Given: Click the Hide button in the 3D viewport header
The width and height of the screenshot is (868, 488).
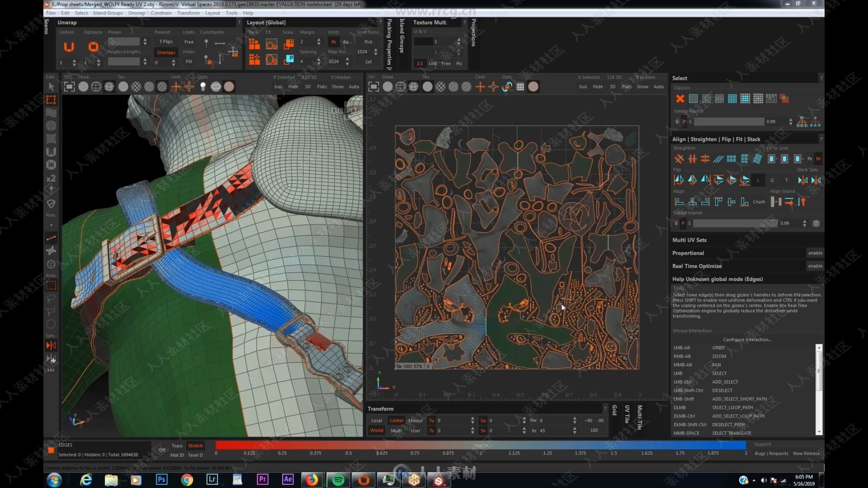Looking at the screenshot, I should coord(293,87).
